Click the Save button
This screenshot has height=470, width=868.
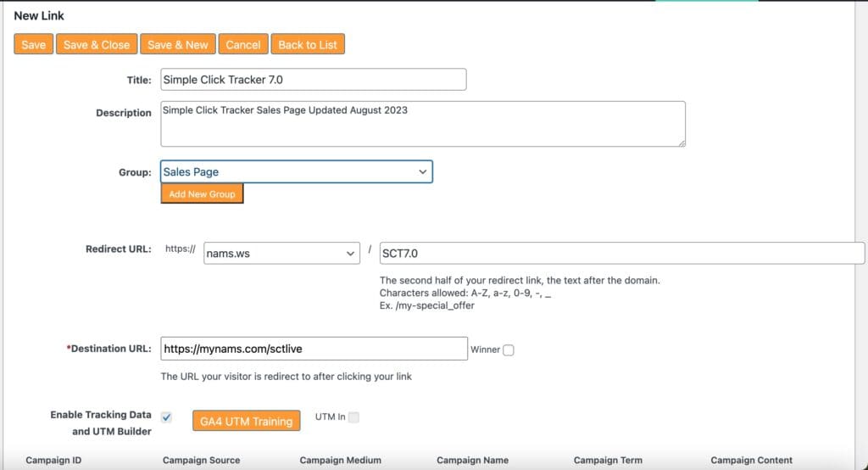coord(34,45)
